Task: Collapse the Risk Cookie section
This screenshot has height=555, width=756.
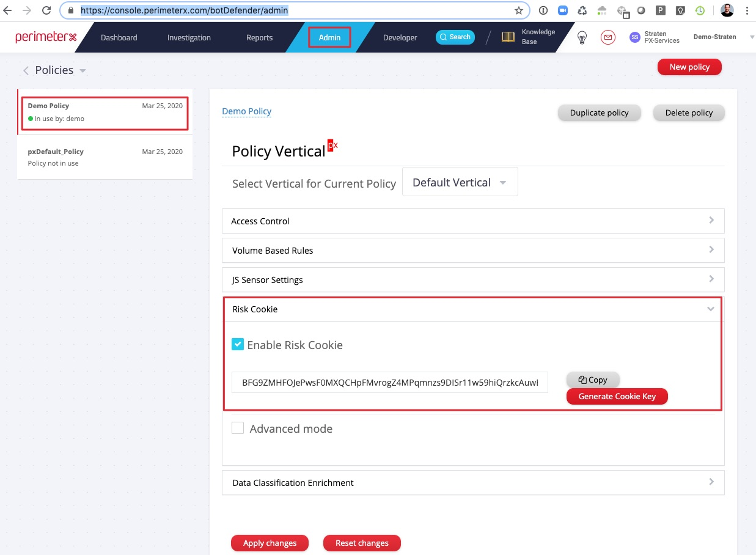Action: (x=473, y=309)
